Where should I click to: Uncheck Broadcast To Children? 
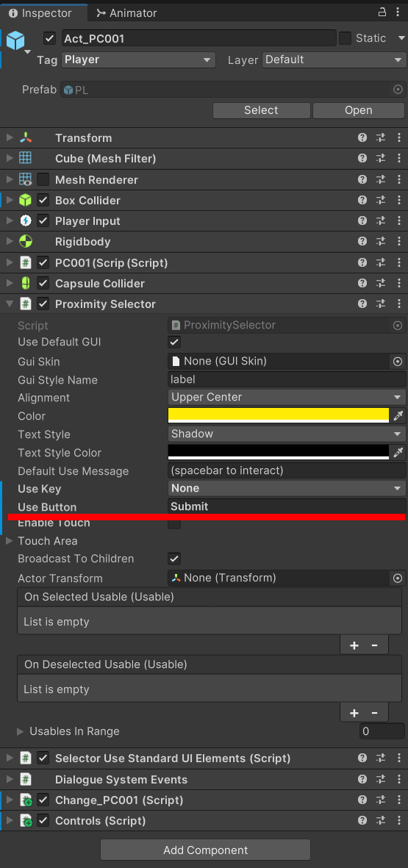(174, 559)
